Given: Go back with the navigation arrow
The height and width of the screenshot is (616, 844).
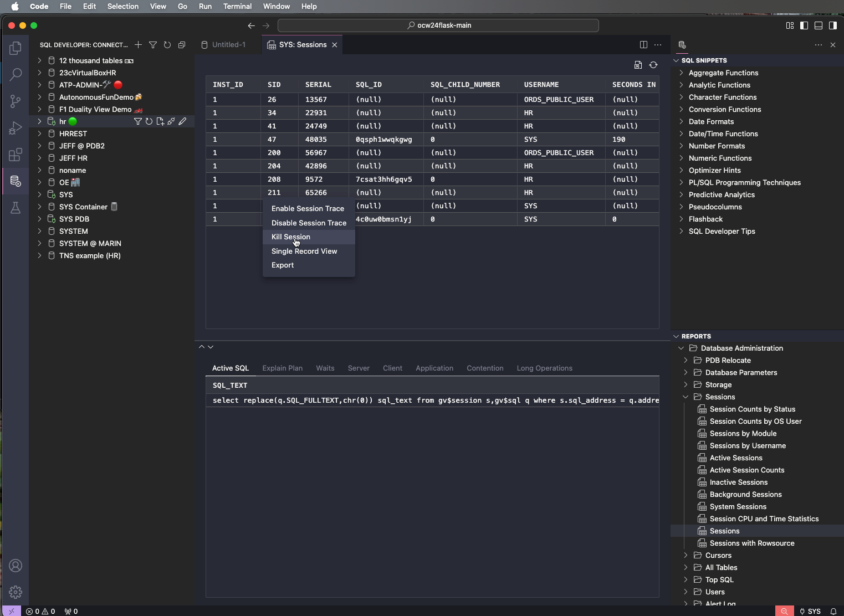Looking at the screenshot, I should [x=252, y=25].
